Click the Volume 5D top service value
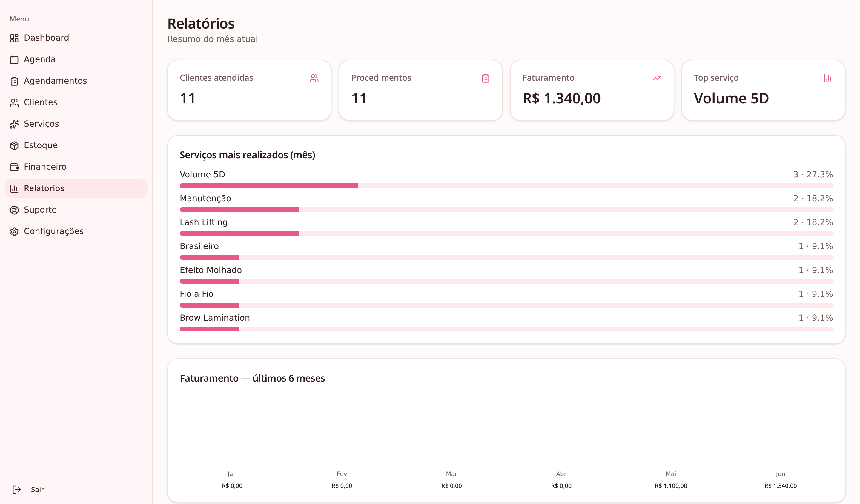 (731, 99)
